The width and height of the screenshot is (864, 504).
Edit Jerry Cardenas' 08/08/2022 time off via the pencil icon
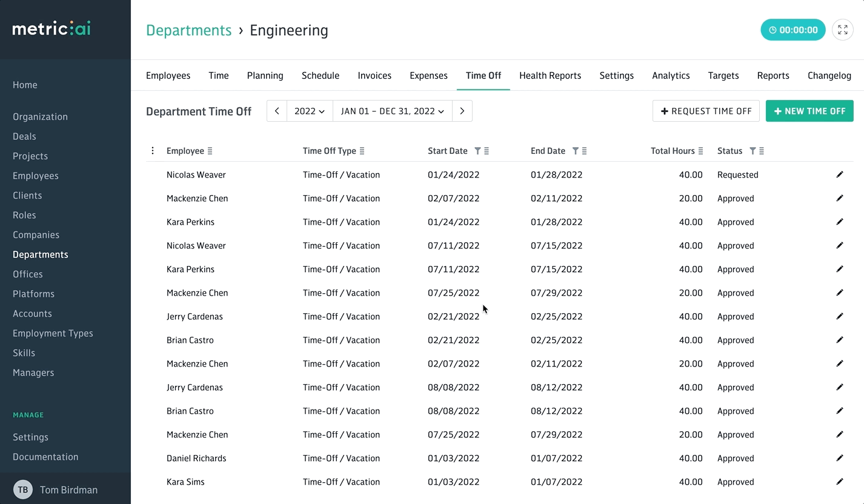tap(840, 387)
